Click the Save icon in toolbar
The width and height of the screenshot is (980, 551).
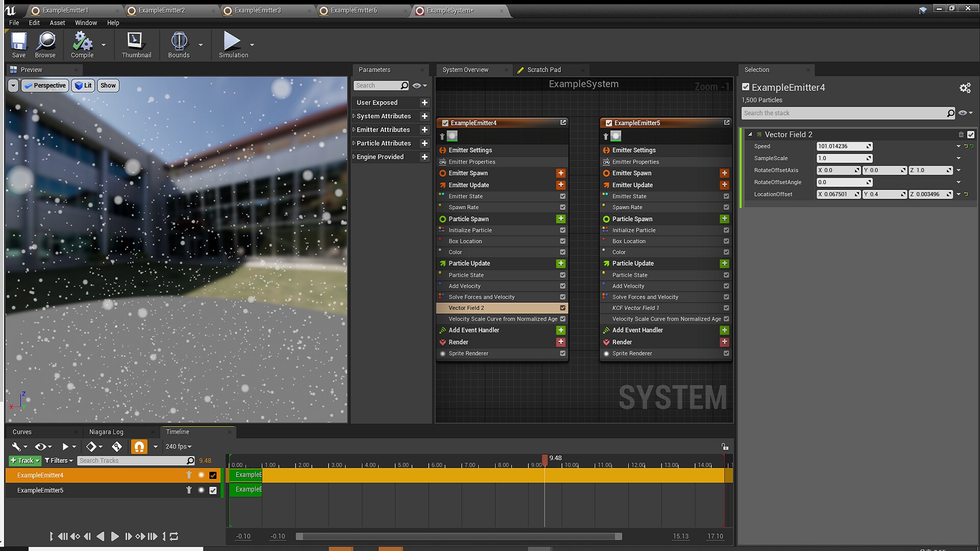19,42
